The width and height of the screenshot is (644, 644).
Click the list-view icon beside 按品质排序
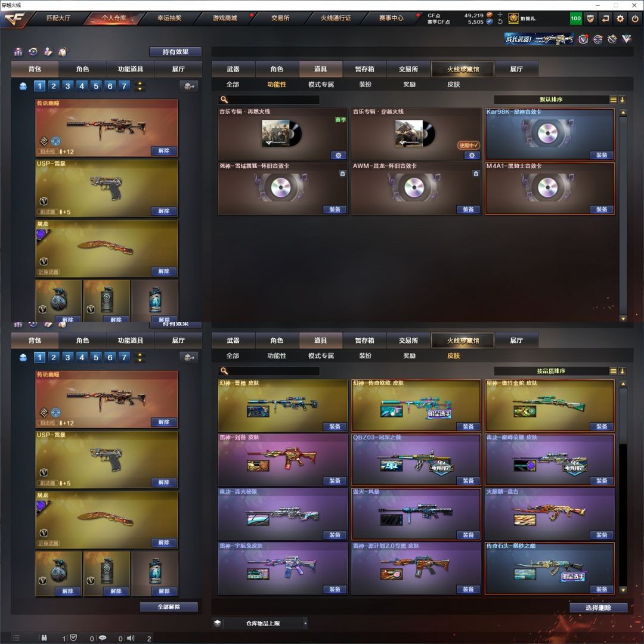(613, 371)
